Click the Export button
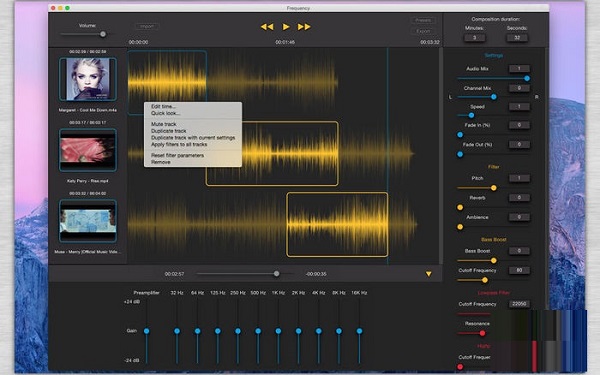Screen dimensions: 600x375 click(x=423, y=31)
